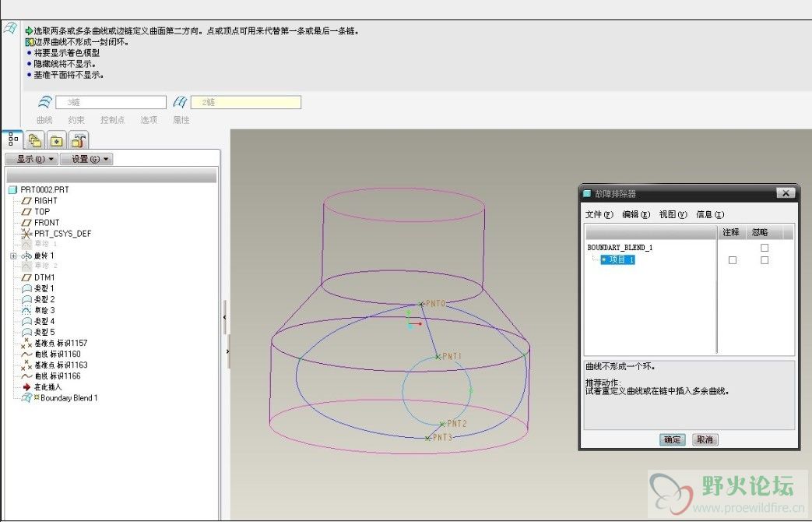Click the boundary blend feature icon in message area

tap(10, 29)
